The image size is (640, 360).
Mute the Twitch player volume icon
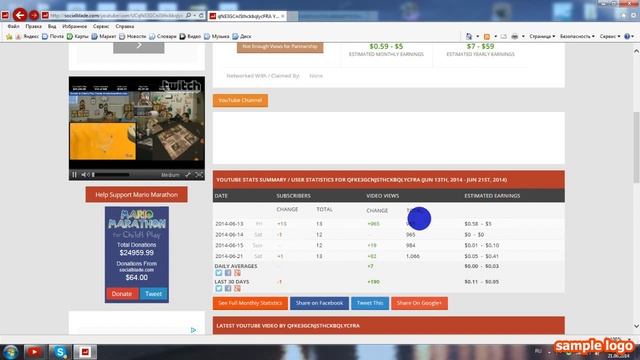pos(84,175)
